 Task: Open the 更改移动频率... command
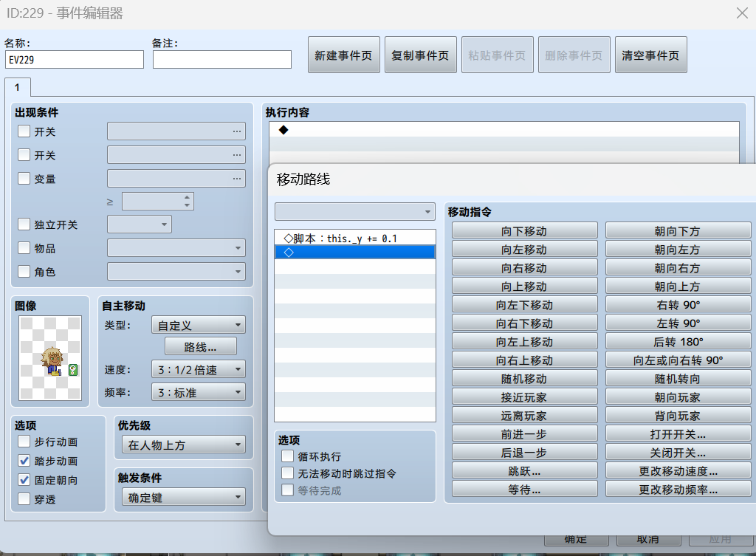pos(678,489)
